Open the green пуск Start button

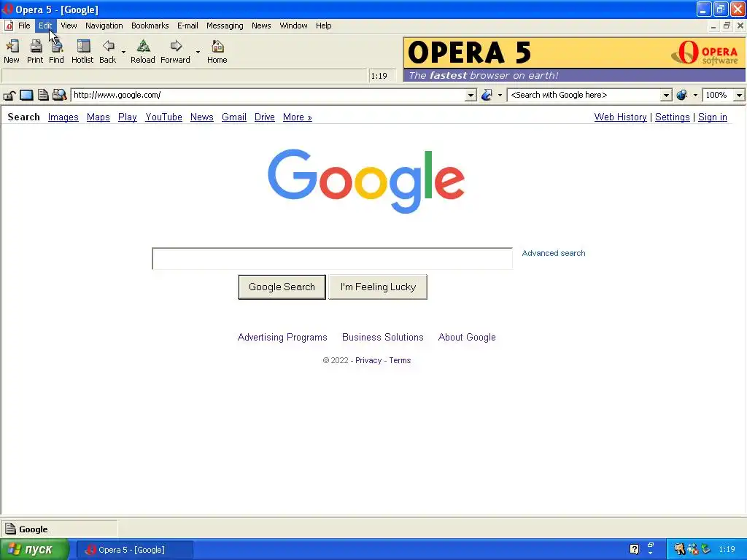(x=34, y=550)
